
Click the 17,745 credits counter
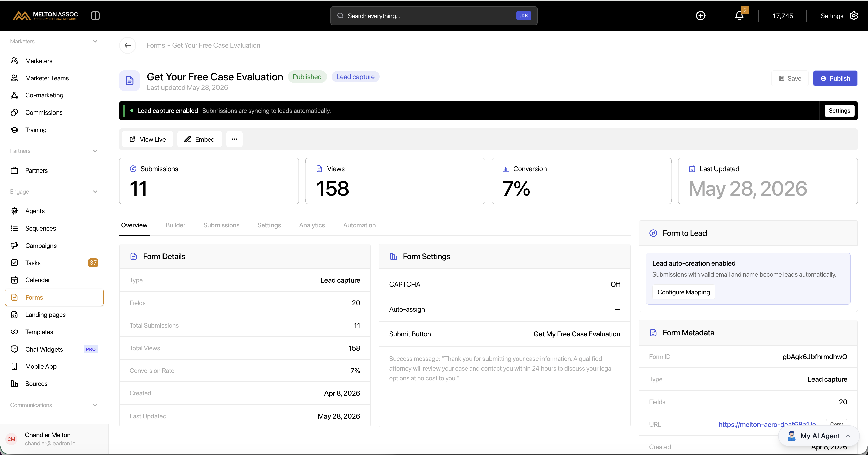click(782, 16)
